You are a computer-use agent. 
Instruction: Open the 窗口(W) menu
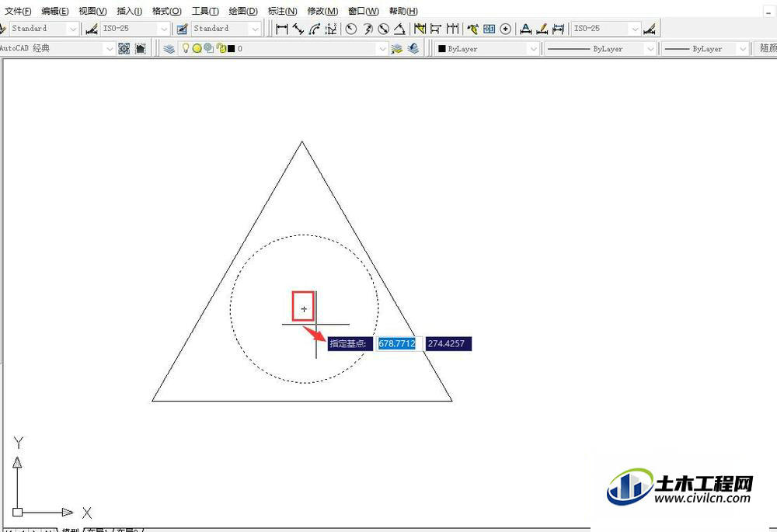pyautogui.click(x=364, y=11)
